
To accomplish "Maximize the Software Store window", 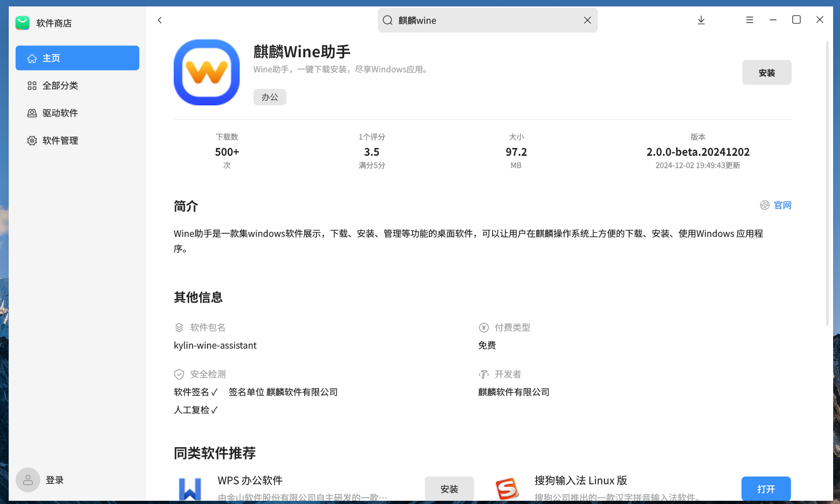I will 796,20.
